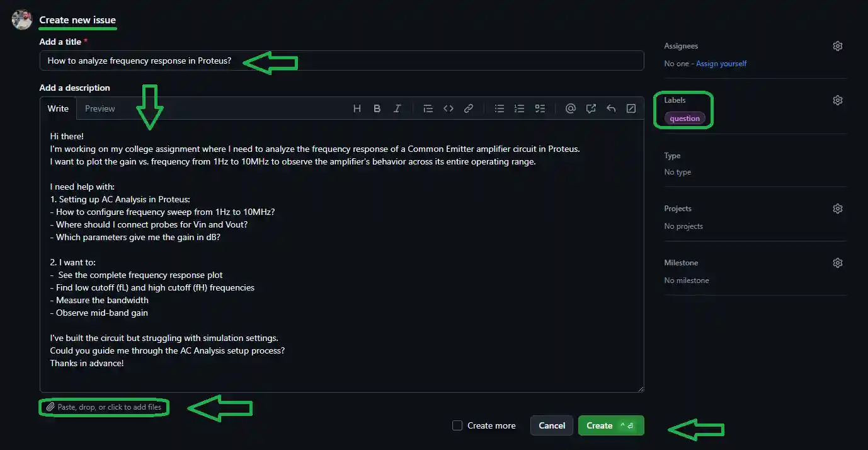Image resolution: width=868 pixels, height=450 pixels.
Task: Insert an unordered bullet list
Action: [x=500, y=108]
